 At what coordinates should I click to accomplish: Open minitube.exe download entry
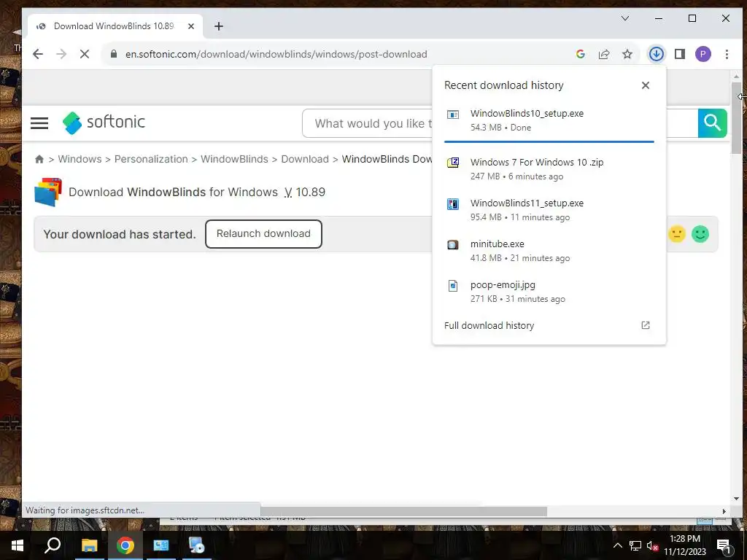[x=549, y=251]
